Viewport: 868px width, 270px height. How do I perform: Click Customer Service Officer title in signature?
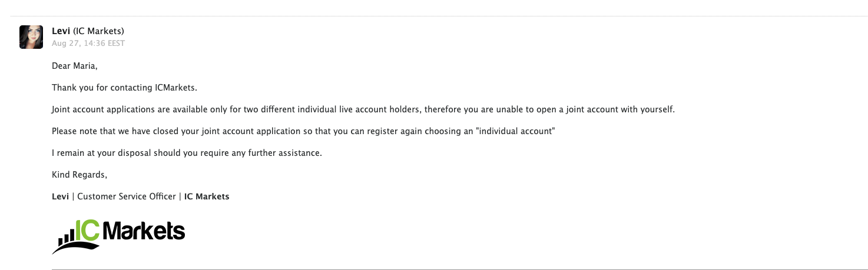127,196
